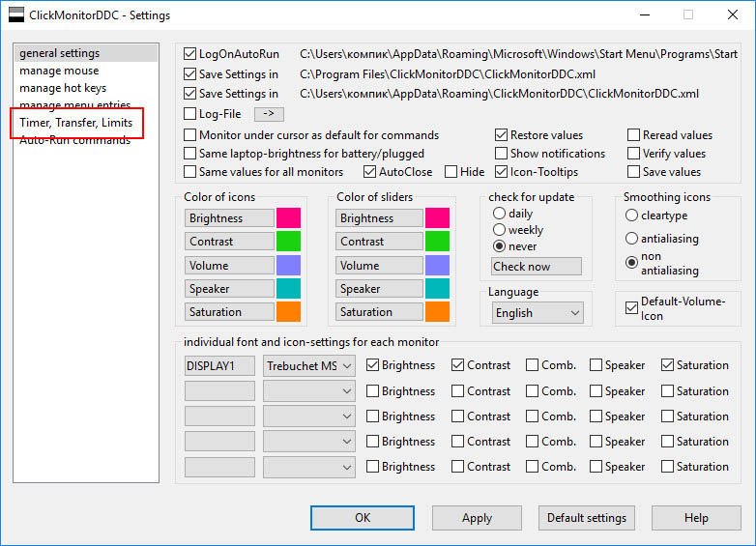Enable Speaker for DISPLAY1
The width and height of the screenshot is (756, 546).
point(596,364)
